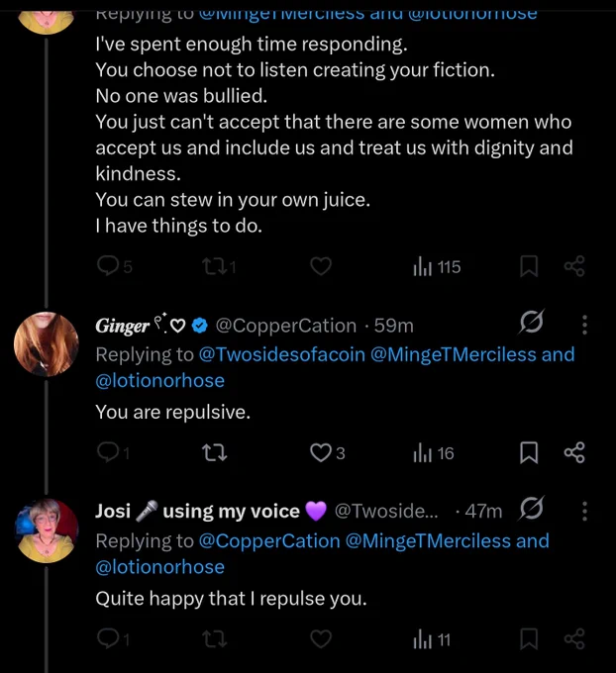The height and width of the screenshot is (673, 616).
Task: Open @CopperCation mention in Josi's reply
Action: pos(269,540)
